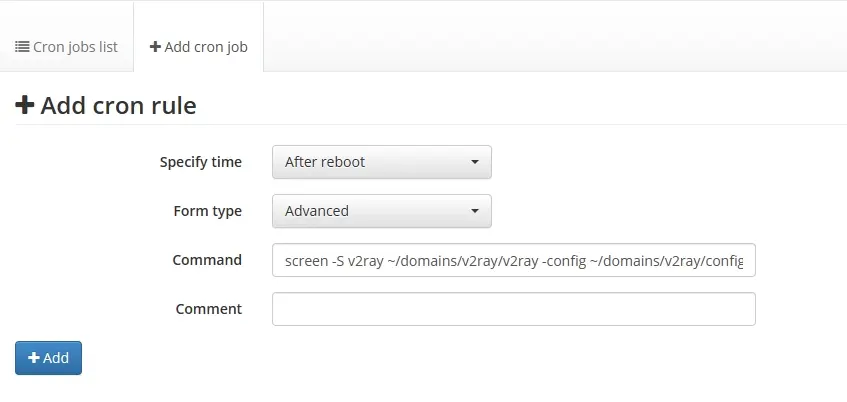Click the caret arrow of Specify time dropdown
The width and height of the screenshot is (847, 402).
click(x=474, y=162)
